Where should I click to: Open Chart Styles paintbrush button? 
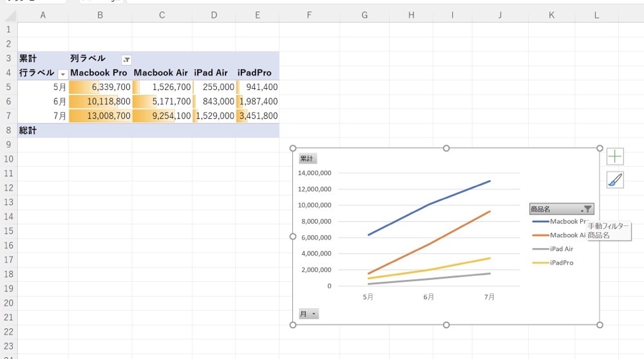point(615,179)
